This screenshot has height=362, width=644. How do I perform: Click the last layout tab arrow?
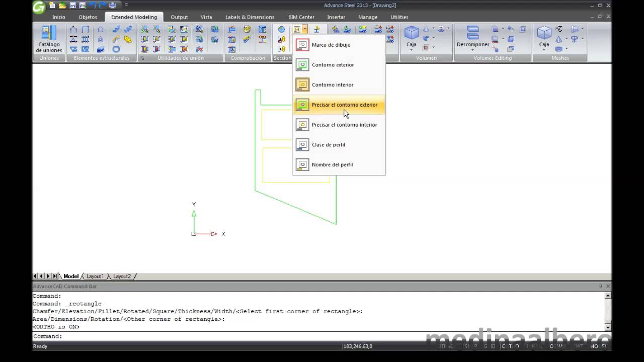[55, 276]
